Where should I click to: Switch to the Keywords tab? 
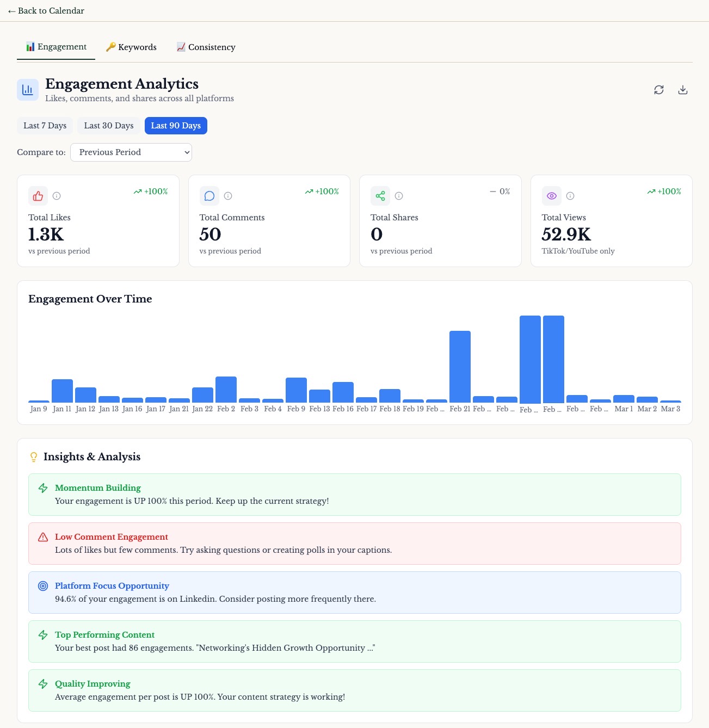(x=131, y=47)
